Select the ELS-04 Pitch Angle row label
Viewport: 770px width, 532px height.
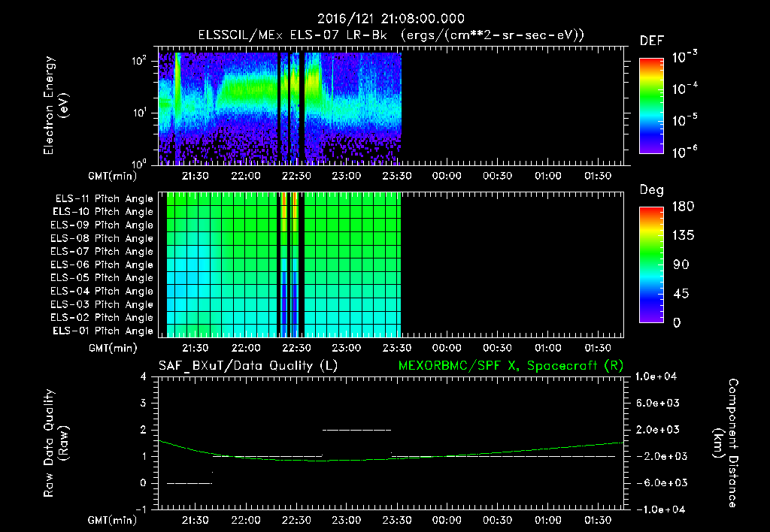[x=104, y=291]
